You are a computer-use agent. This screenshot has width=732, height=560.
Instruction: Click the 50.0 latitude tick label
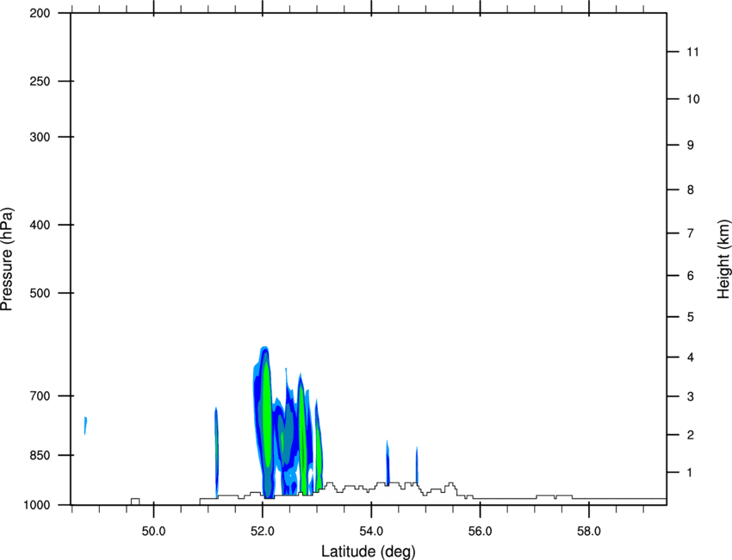[153, 532]
